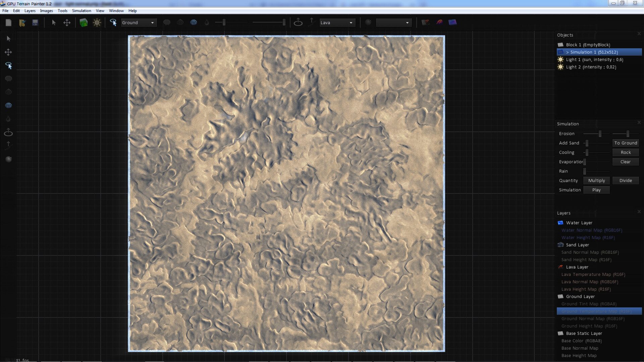Select the sun light tool in the toolbar

coord(97,22)
